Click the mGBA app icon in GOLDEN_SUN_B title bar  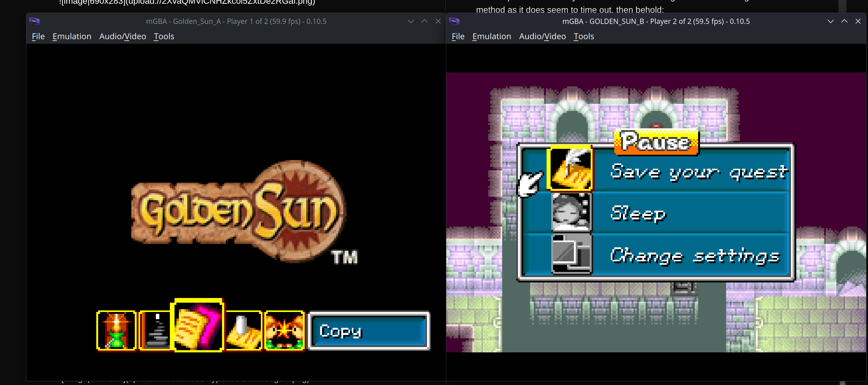pos(454,21)
